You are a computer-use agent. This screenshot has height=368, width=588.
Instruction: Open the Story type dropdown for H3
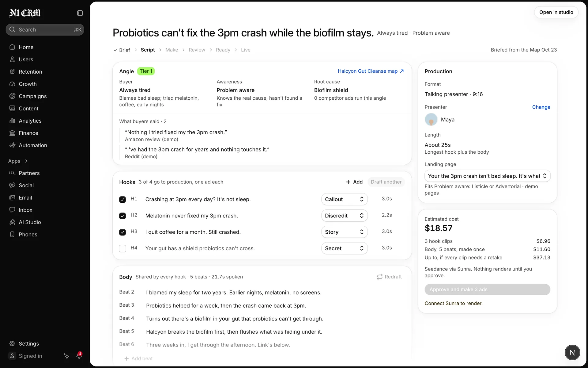click(344, 232)
